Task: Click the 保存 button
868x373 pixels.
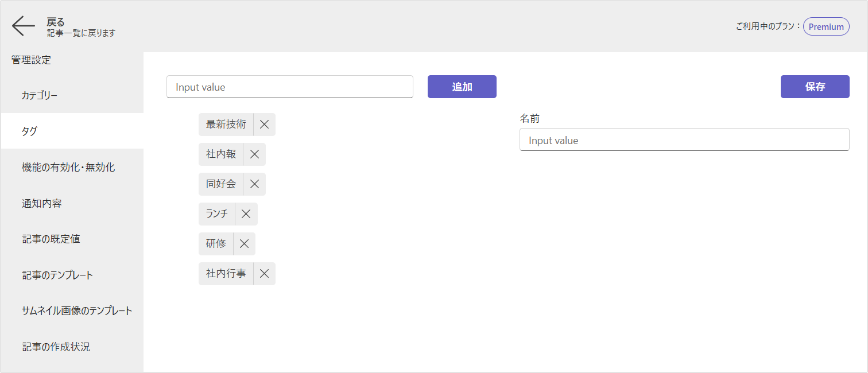Action: [x=815, y=87]
